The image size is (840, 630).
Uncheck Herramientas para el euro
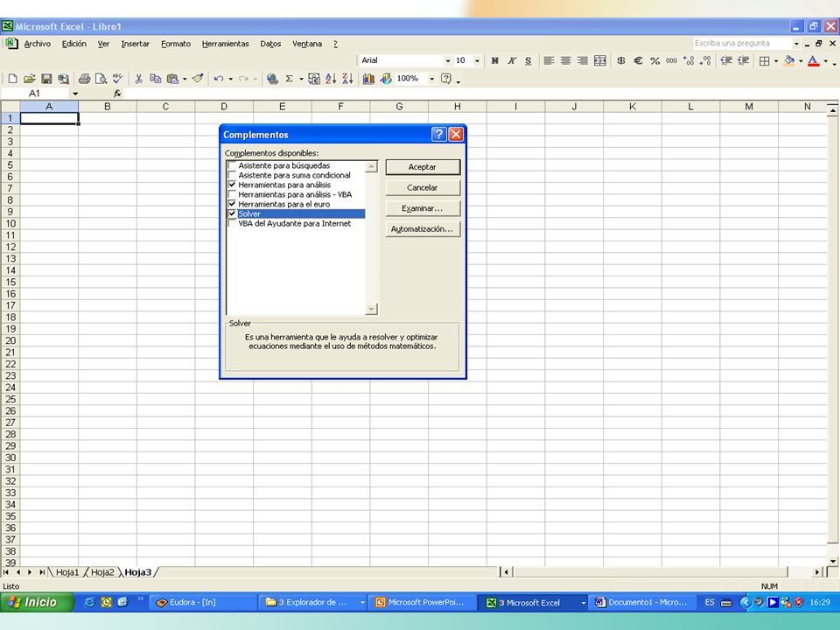232,204
